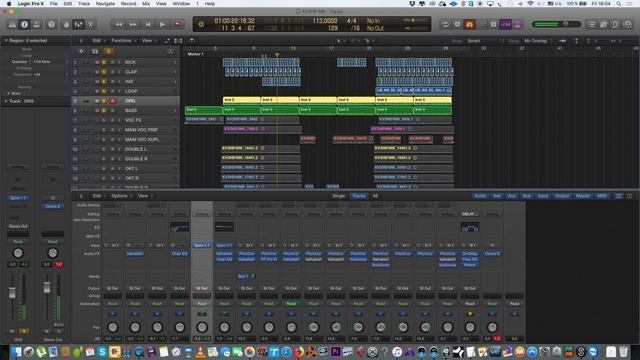Viewport: 640px width, 360px height.
Task: Open the List Editors icon
Action: tap(591, 24)
